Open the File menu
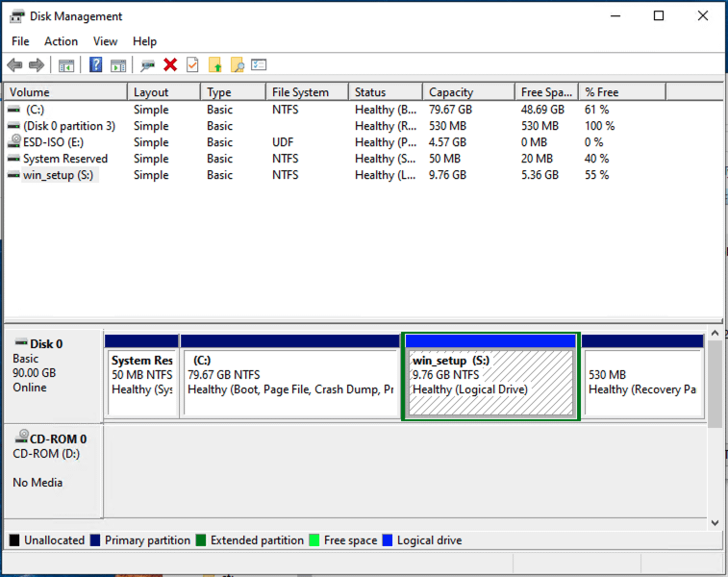The height and width of the screenshot is (577, 728). 20,41
